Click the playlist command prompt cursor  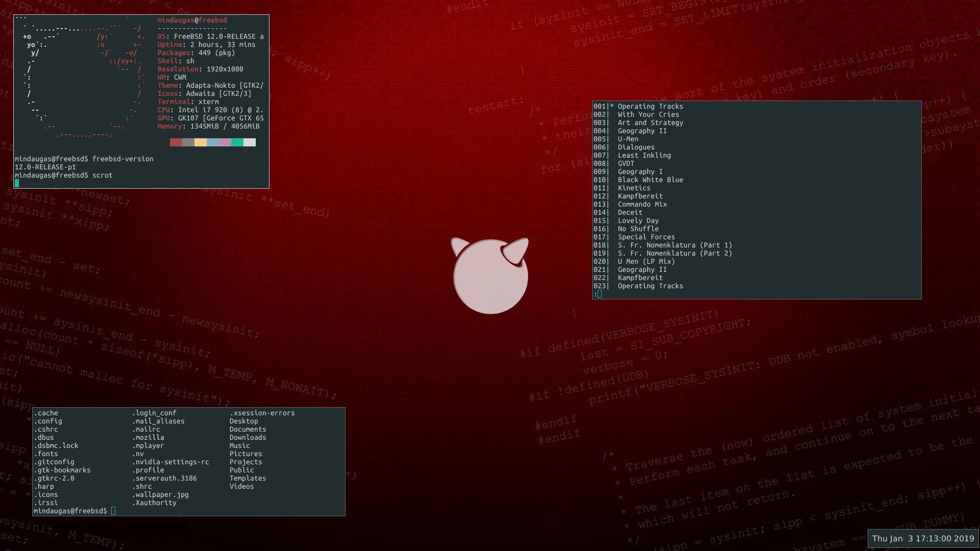tap(600, 294)
